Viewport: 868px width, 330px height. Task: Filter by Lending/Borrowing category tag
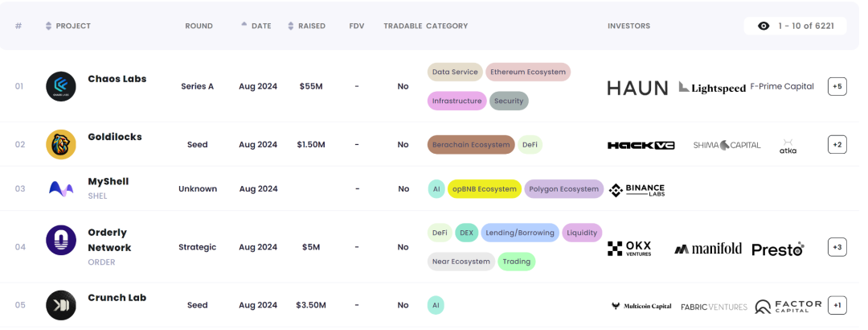click(x=520, y=233)
